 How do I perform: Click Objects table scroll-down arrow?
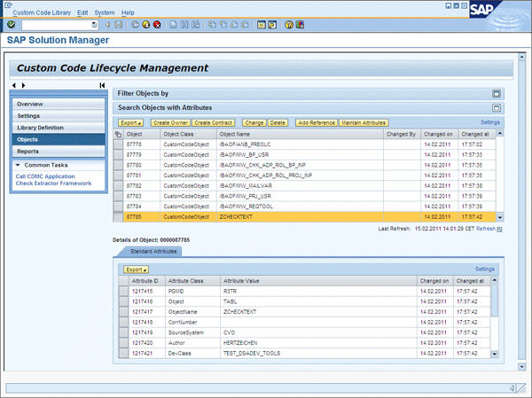pos(500,217)
